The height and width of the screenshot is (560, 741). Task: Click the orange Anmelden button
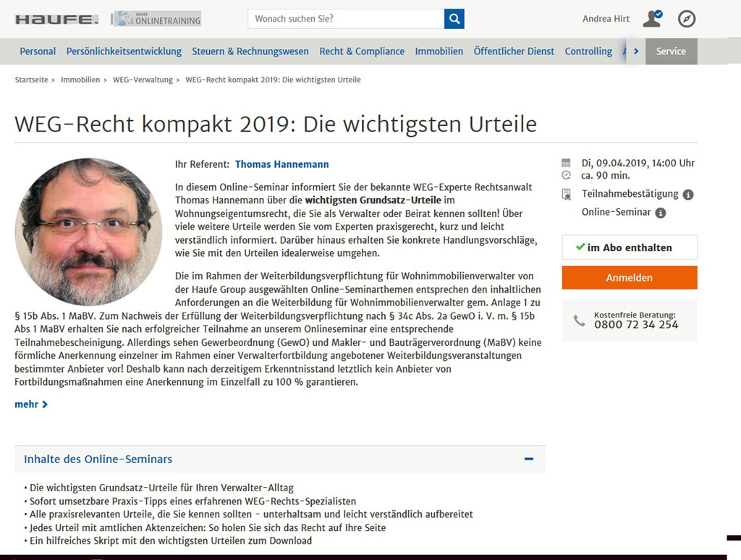point(630,277)
